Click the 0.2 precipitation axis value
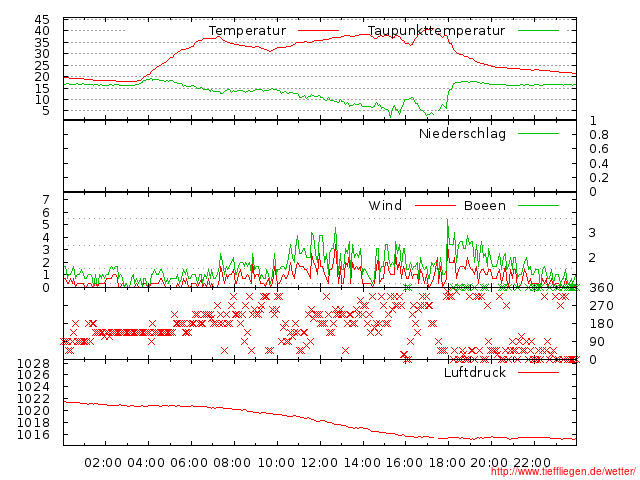The height and width of the screenshot is (480, 640). click(599, 178)
